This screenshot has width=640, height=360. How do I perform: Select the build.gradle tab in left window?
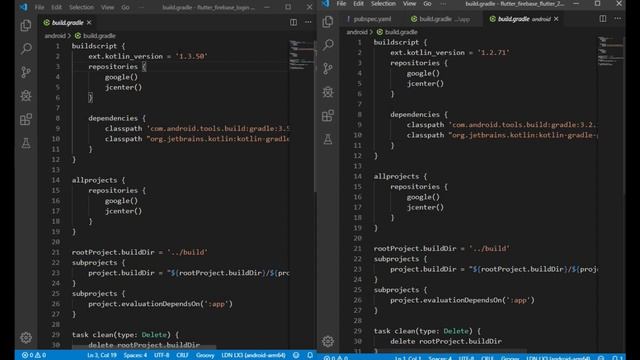tap(67, 22)
